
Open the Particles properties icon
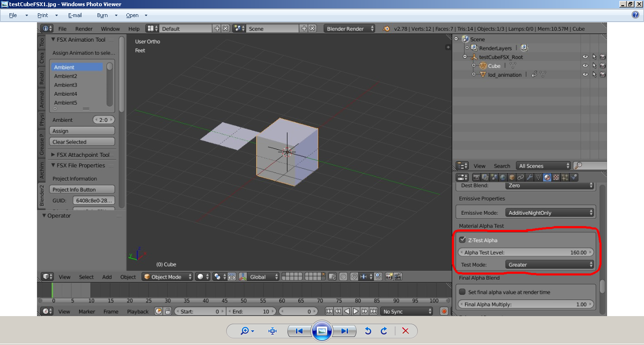565,177
